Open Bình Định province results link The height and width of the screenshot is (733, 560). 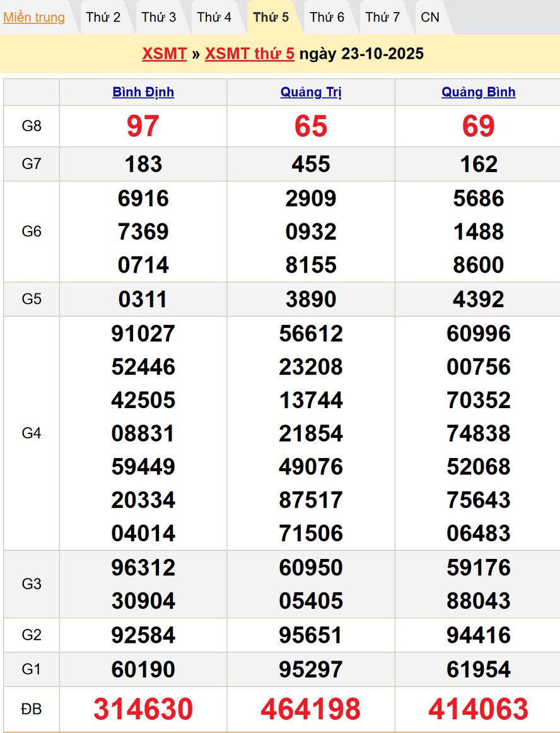143,92
